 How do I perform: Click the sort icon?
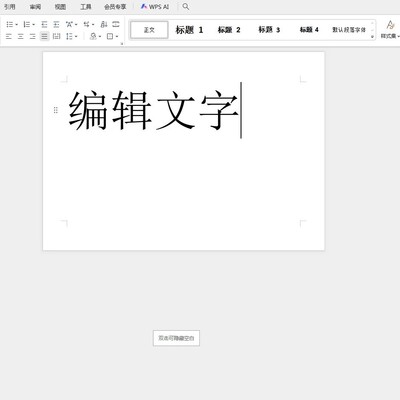104,24
